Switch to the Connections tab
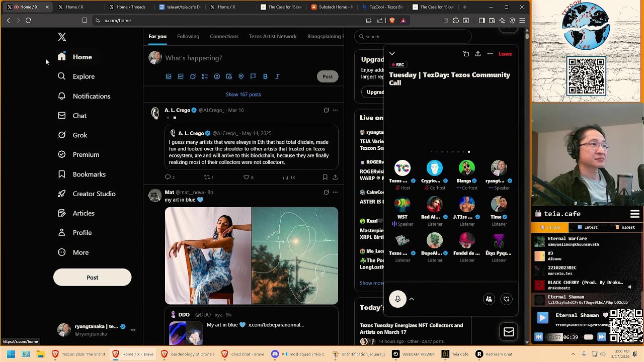 click(224, 36)
